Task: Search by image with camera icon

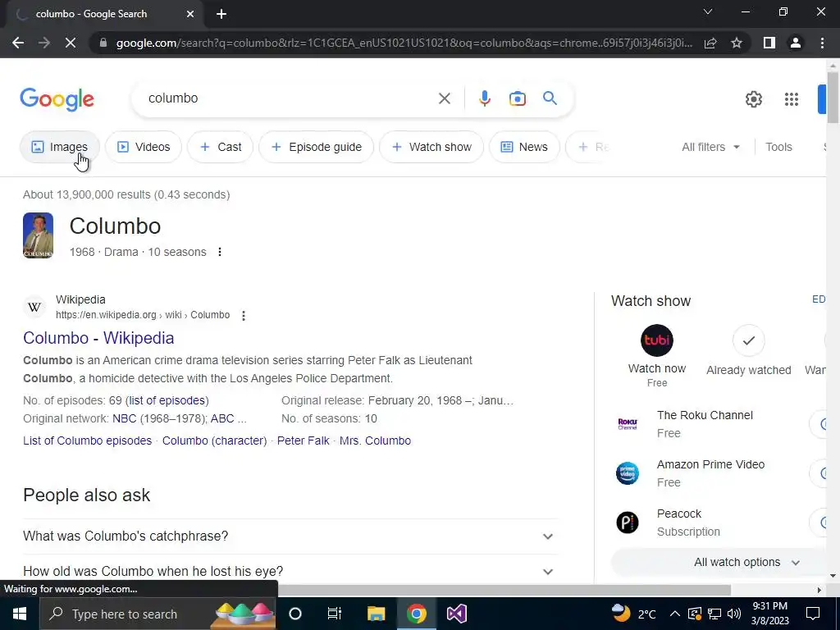Action: (517, 98)
